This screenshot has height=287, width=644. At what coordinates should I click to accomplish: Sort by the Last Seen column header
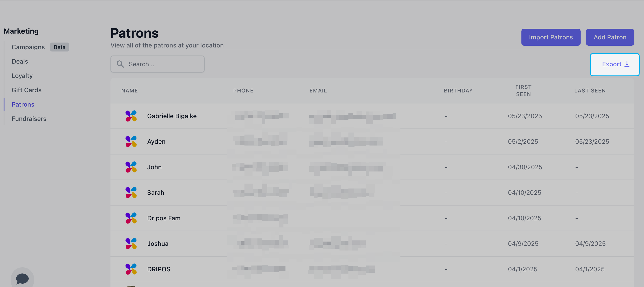[x=590, y=91]
